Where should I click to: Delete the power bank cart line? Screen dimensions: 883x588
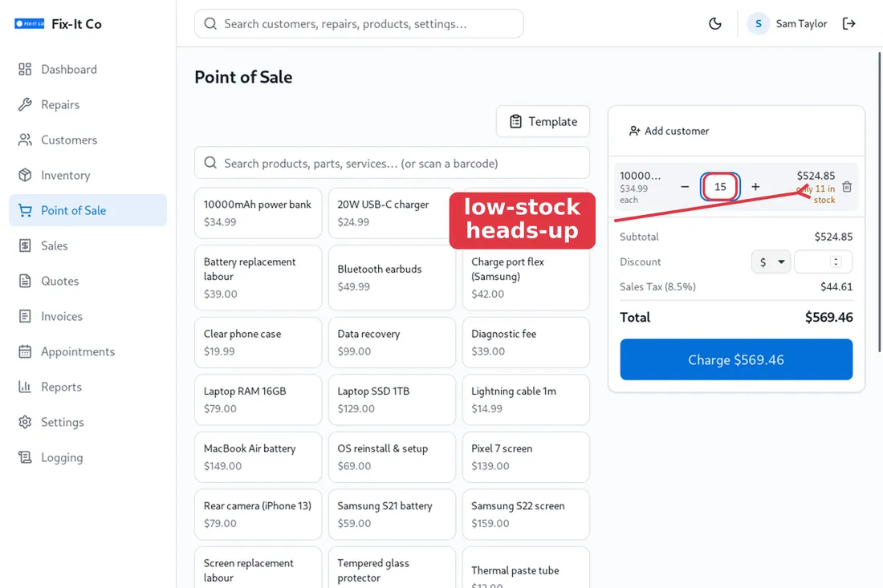pos(846,187)
